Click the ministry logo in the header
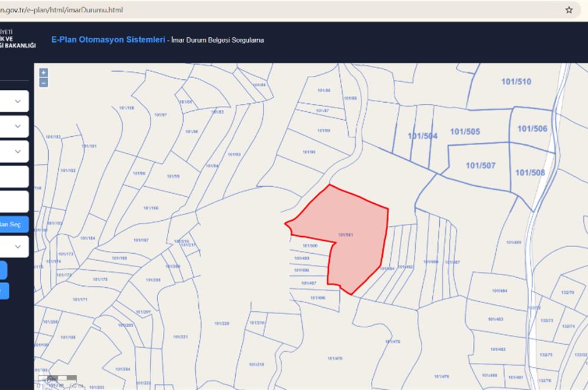Viewport: 588px width, 390px height. 18,40
